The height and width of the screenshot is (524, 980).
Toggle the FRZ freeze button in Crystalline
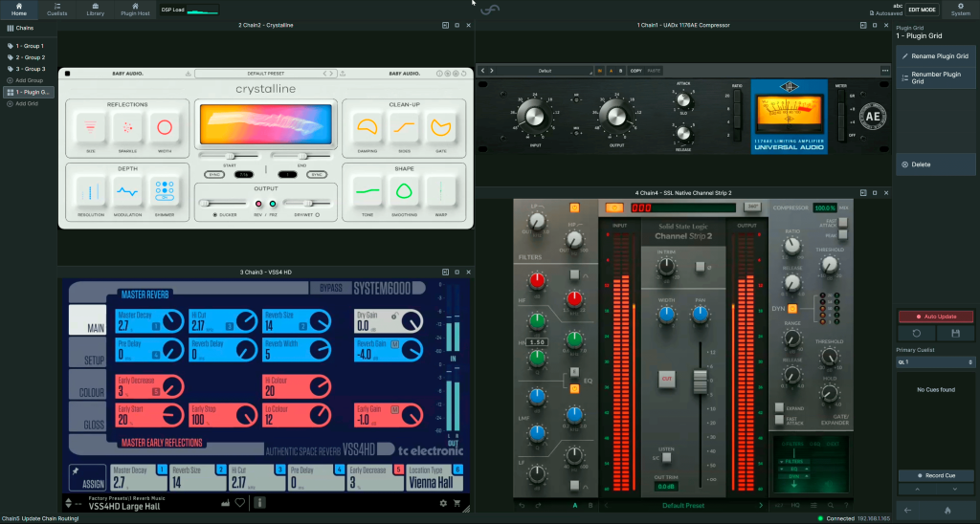[x=273, y=204]
